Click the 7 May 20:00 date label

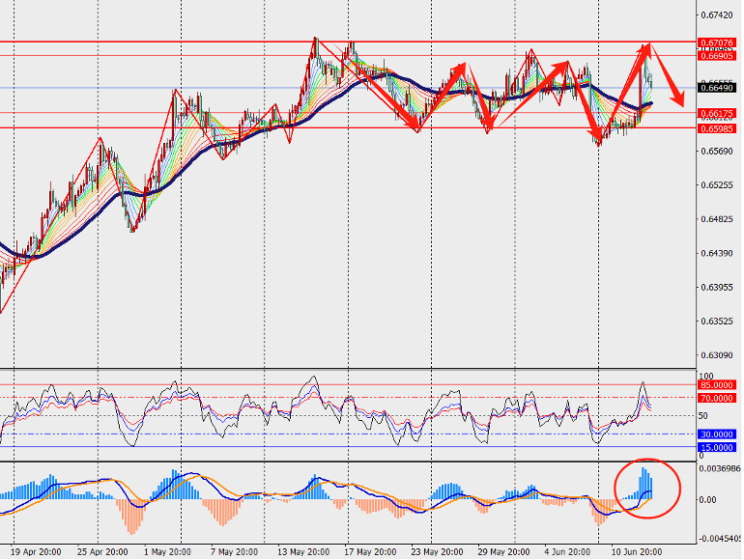(x=235, y=553)
